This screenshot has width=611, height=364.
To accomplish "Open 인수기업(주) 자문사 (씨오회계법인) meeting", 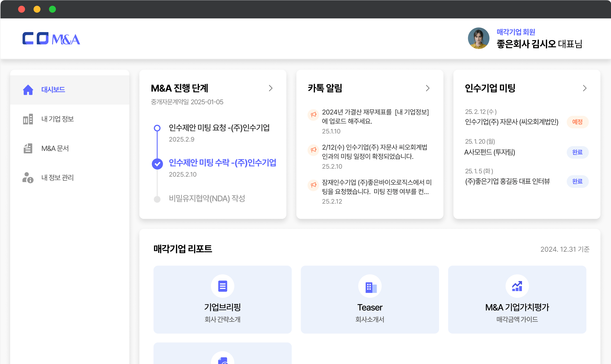I will coord(512,122).
